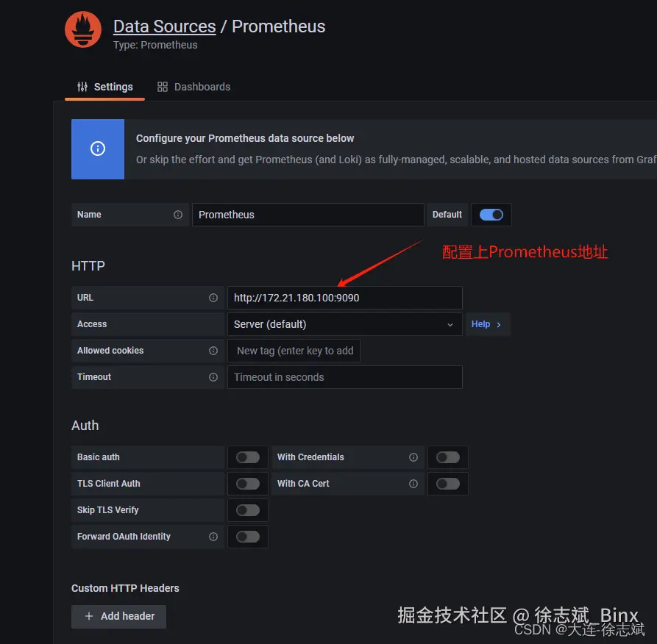Click the Basic auth label
657x644 pixels.
point(98,457)
